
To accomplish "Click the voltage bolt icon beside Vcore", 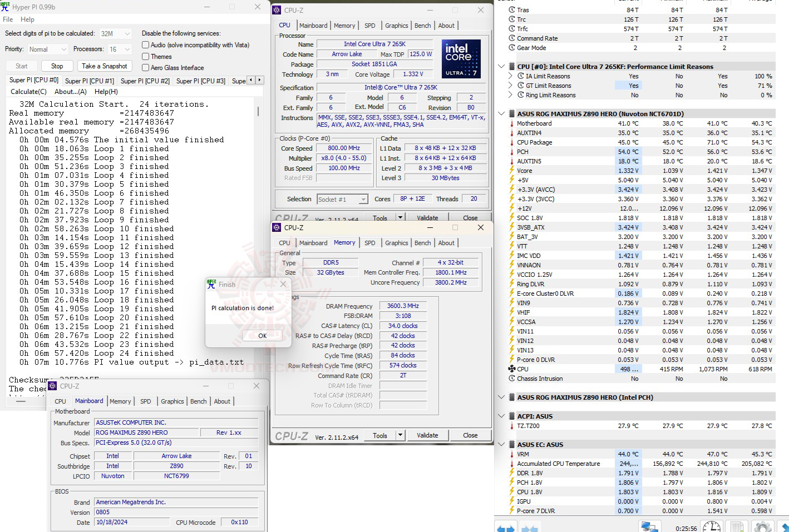I will pyautogui.click(x=512, y=171).
